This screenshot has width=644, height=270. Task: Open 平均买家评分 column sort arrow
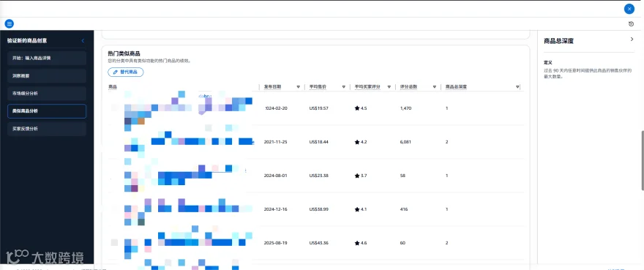pyautogui.click(x=389, y=87)
